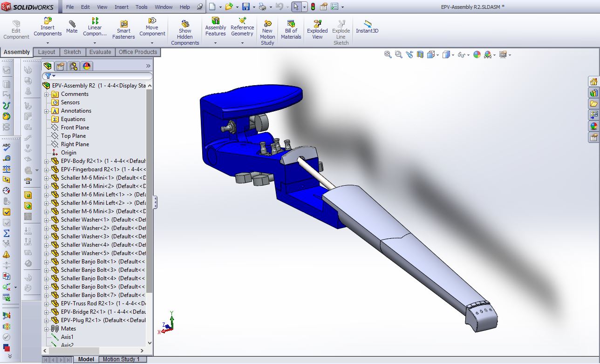Select Top Plane in feature tree

[73, 136]
